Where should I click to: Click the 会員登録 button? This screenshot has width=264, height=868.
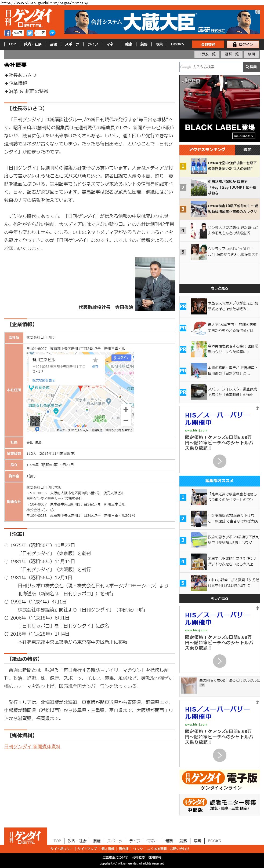(x=208, y=44)
